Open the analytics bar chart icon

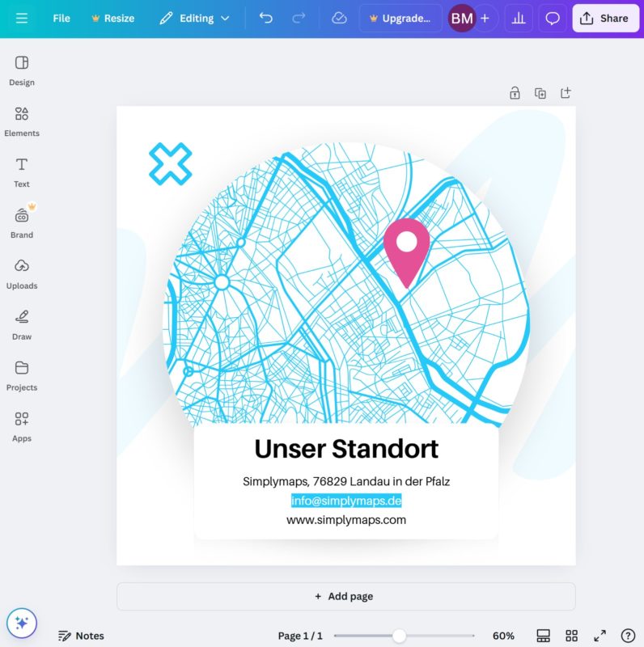pyautogui.click(x=519, y=18)
